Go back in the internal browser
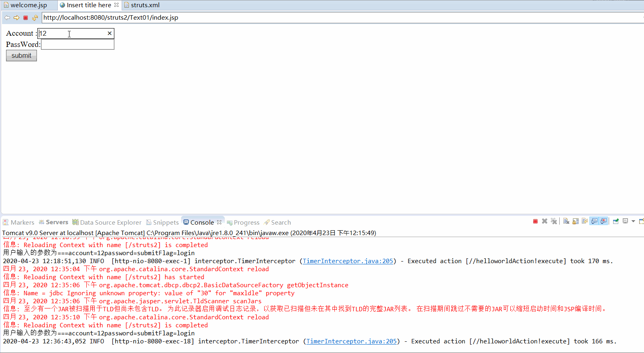The width and height of the screenshot is (644, 353). 7,18
